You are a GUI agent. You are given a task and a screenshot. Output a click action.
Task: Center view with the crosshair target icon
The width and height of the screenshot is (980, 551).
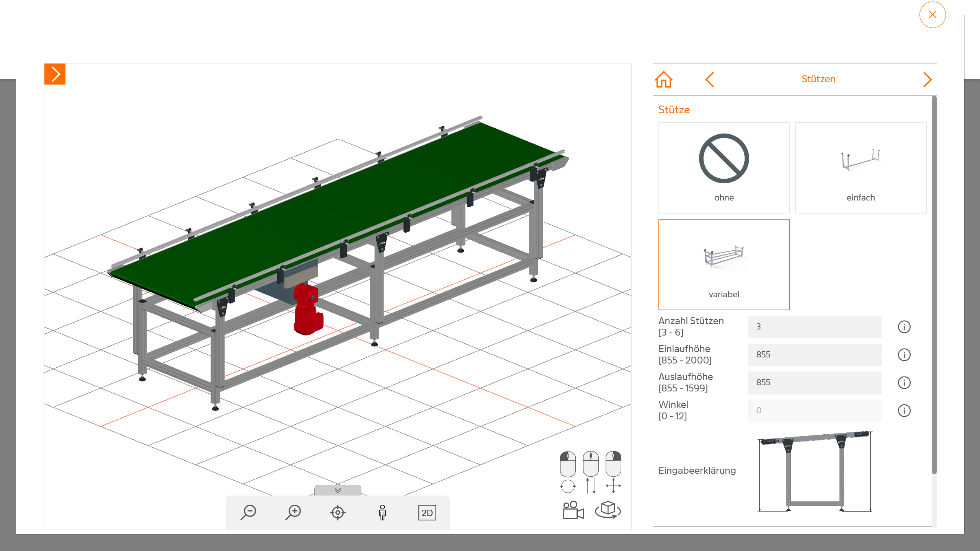338,512
